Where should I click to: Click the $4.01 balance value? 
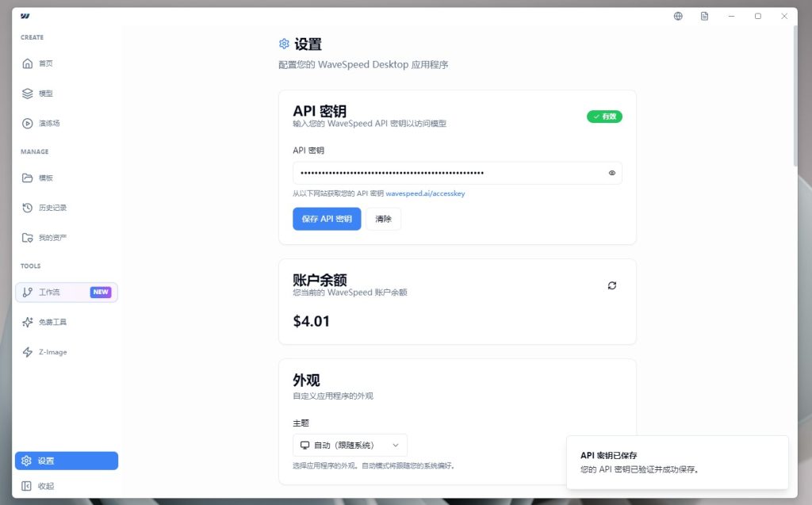(311, 321)
